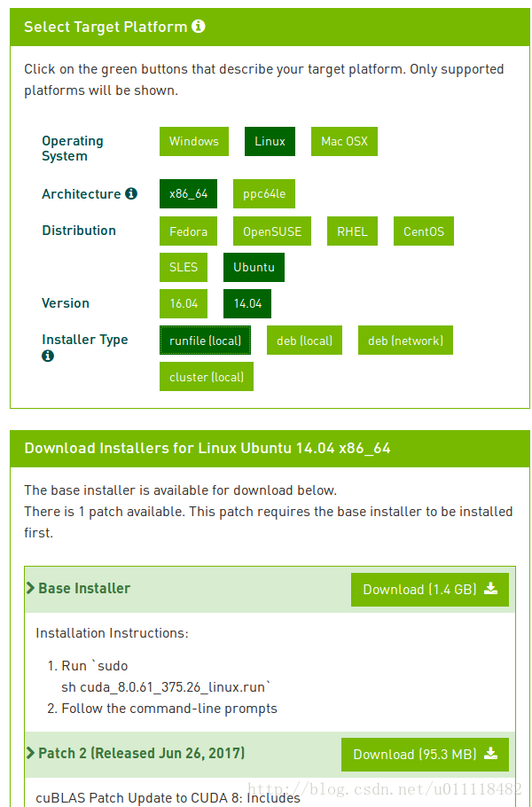Click download arrow icon on 95.3 MB button
The image size is (532, 807).
tap(491, 754)
